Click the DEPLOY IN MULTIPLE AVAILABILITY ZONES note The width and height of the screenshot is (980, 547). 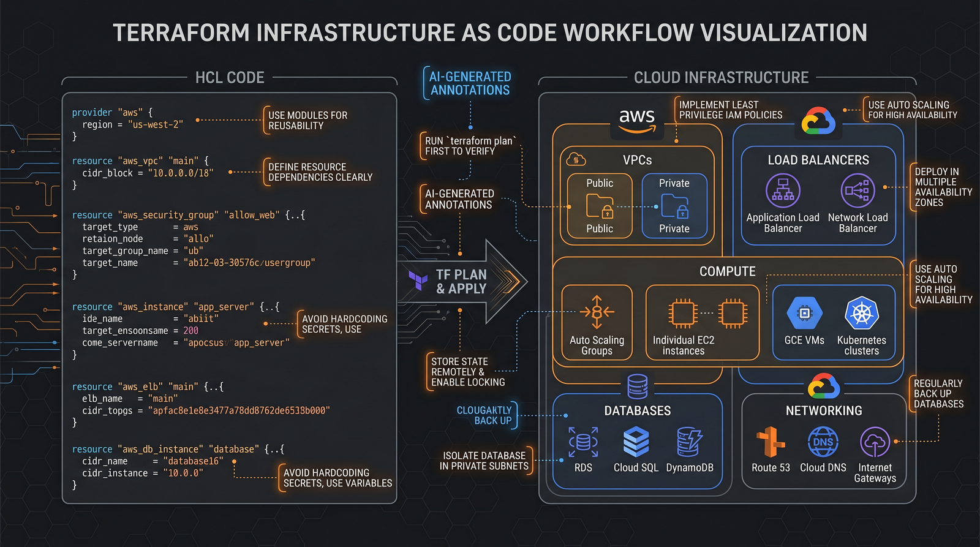click(x=942, y=187)
